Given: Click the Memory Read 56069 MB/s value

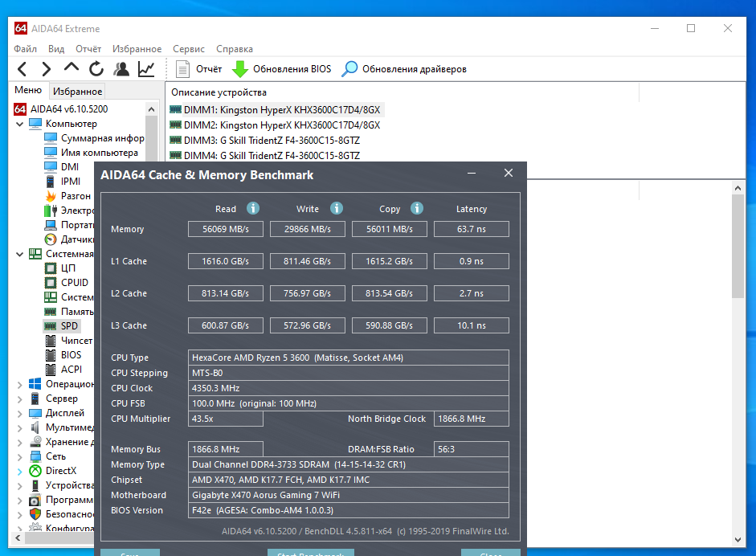Looking at the screenshot, I should (226, 229).
